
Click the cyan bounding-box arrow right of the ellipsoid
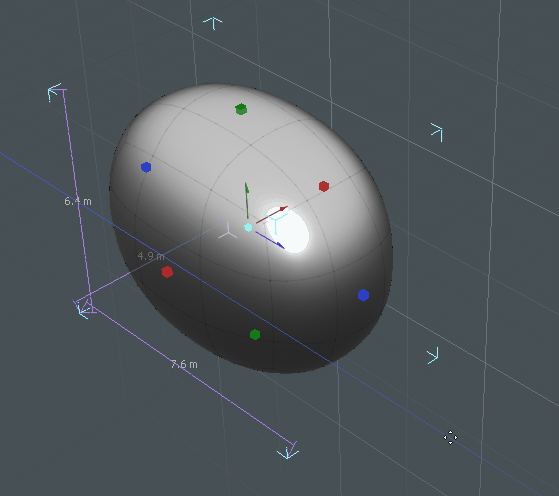[437, 132]
